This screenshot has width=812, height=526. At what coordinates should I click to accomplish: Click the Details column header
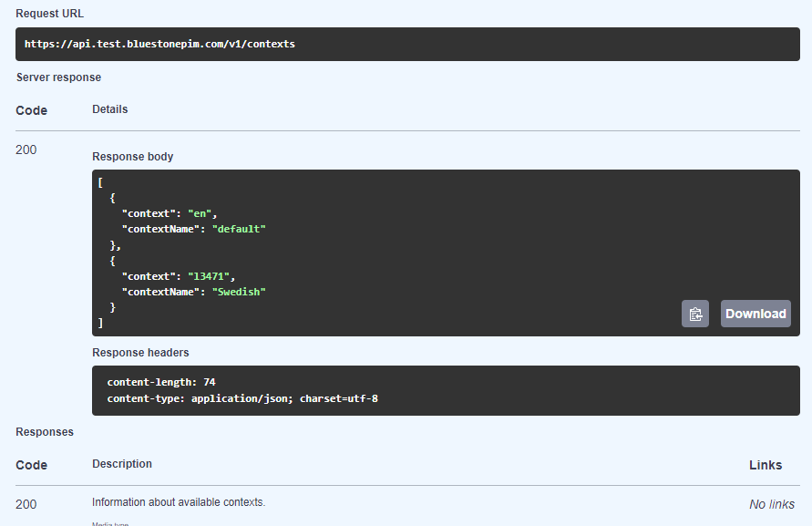coord(109,109)
